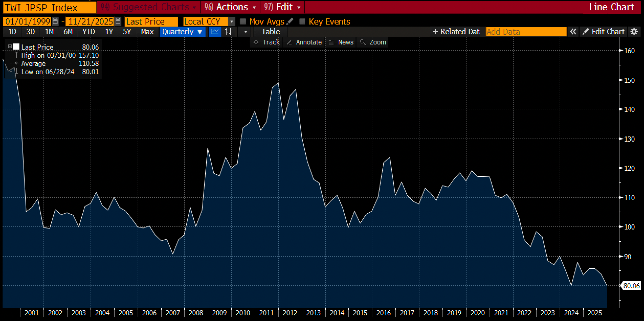Open the chart settings gear

click(x=634, y=32)
